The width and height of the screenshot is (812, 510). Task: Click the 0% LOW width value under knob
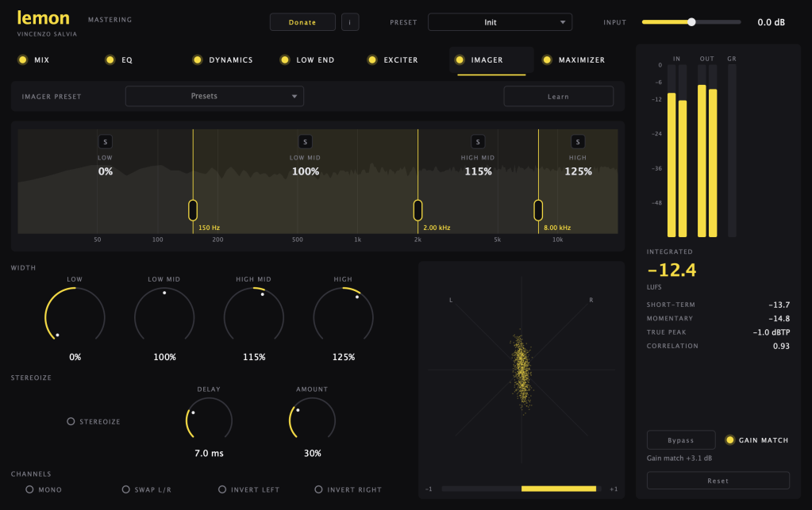point(75,357)
